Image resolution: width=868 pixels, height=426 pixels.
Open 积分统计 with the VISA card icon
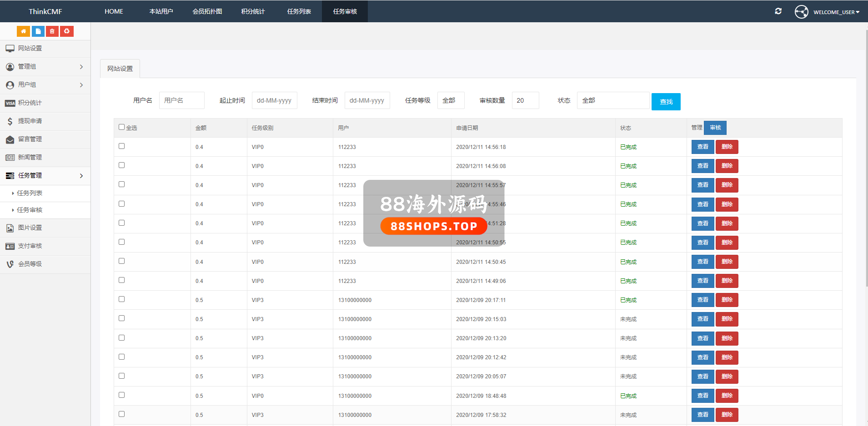click(x=30, y=103)
